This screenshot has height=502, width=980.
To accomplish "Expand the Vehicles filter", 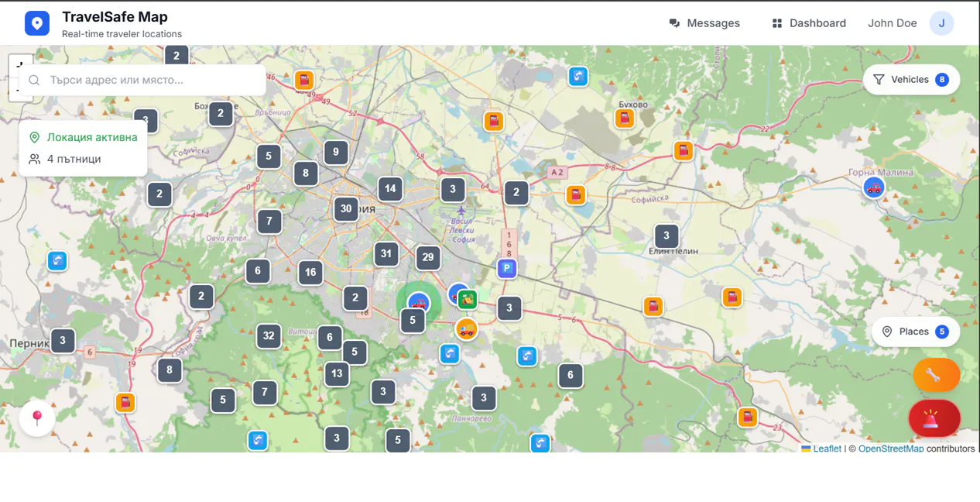I will pyautogui.click(x=911, y=80).
